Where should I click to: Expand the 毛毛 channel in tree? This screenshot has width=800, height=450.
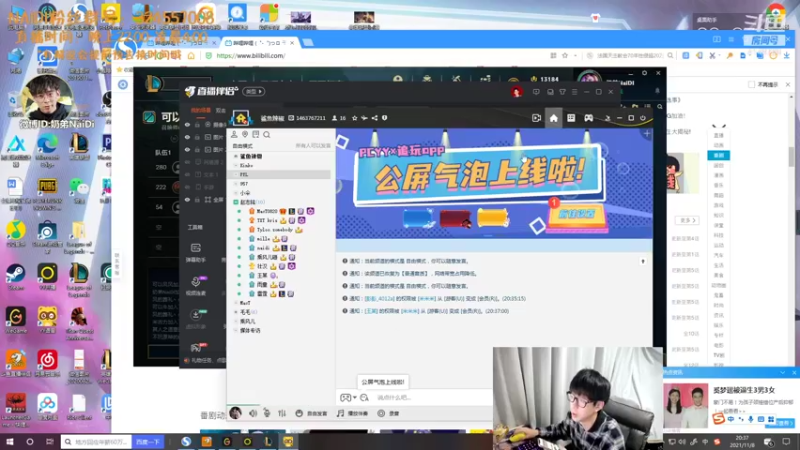[236, 312]
